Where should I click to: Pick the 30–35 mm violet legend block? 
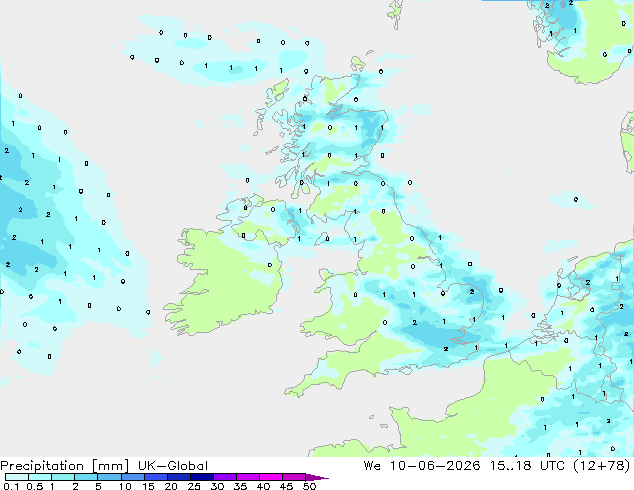[x=224, y=477]
